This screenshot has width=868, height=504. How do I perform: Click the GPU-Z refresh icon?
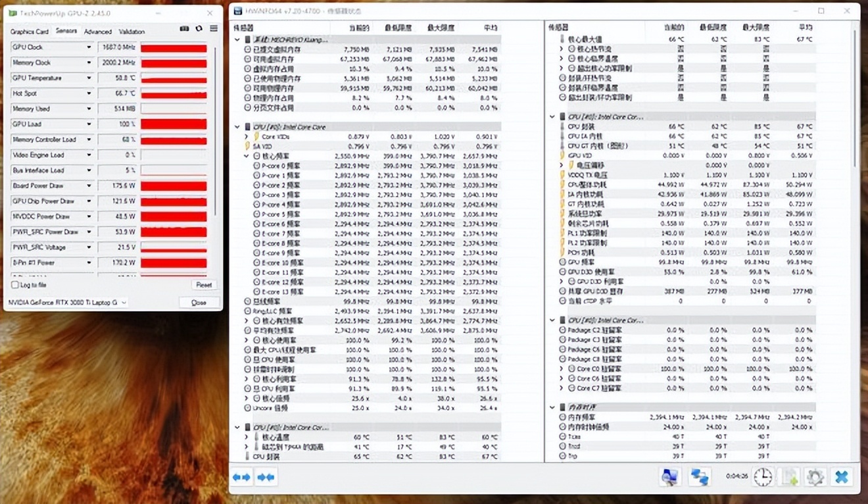pyautogui.click(x=199, y=29)
